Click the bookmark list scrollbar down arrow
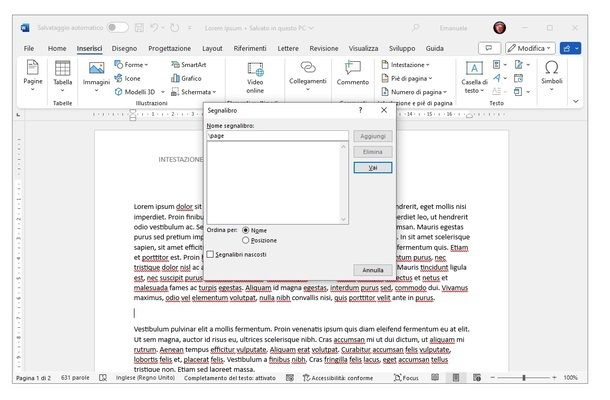Viewport: 610px width, 400px height. coord(343,219)
